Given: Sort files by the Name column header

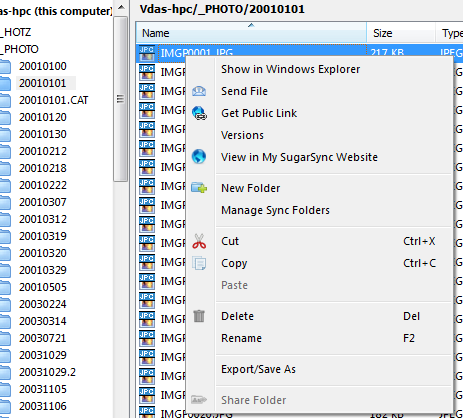Looking at the screenshot, I should 251,33.
